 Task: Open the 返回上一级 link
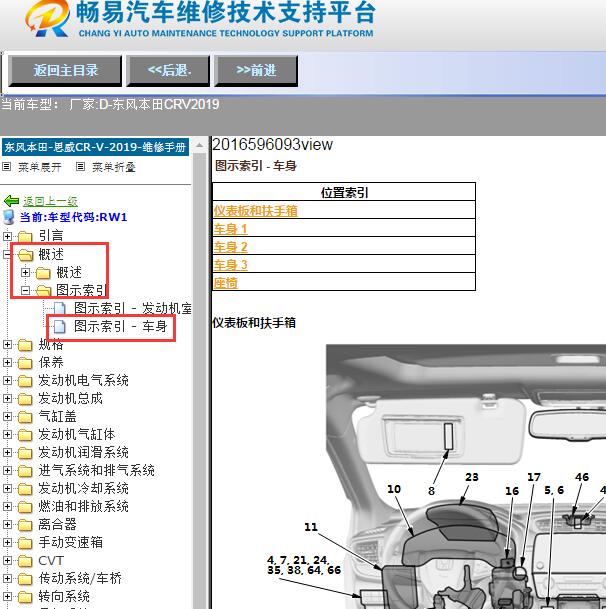tap(50, 201)
